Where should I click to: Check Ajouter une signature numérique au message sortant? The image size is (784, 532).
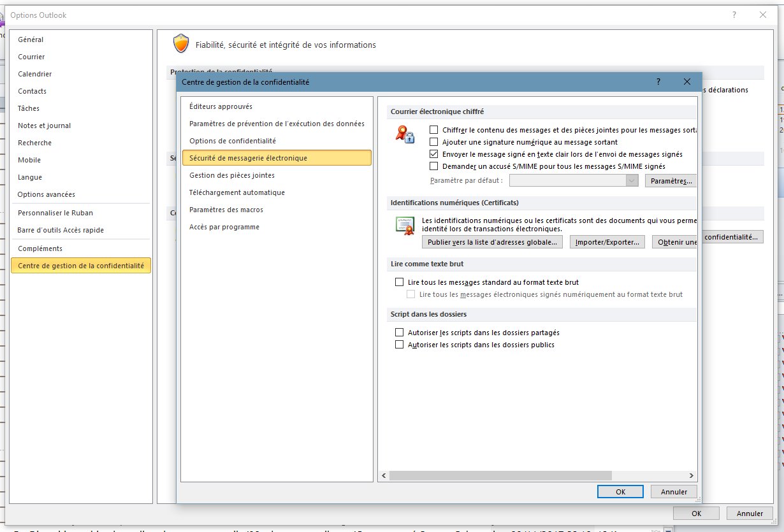tap(434, 142)
